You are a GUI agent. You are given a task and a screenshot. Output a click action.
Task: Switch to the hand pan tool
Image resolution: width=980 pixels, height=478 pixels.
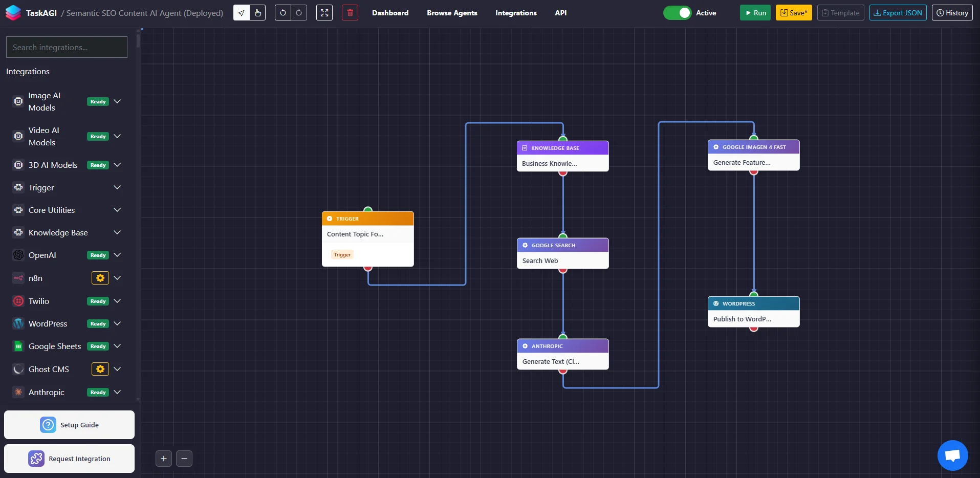(257, 13)
